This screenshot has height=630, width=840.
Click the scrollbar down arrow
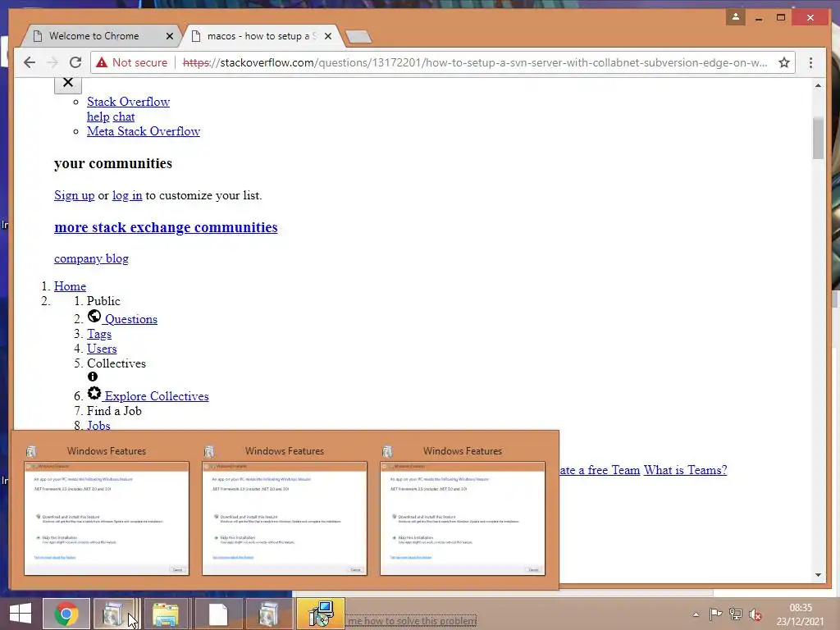[818, 575]
